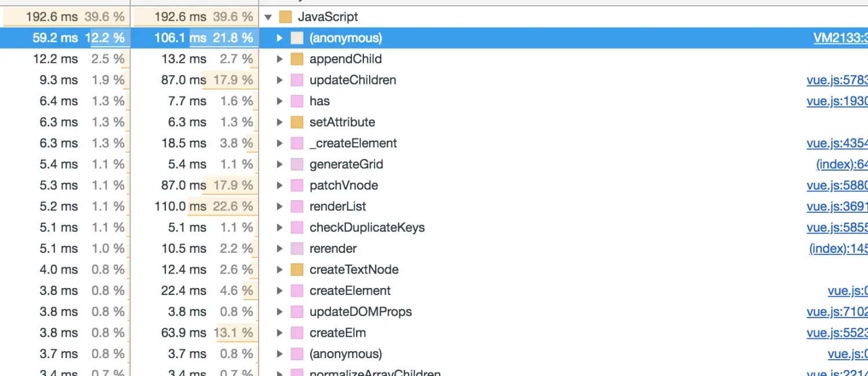Expand the appendChild row

pyautogui.click(x=279, y=59)
